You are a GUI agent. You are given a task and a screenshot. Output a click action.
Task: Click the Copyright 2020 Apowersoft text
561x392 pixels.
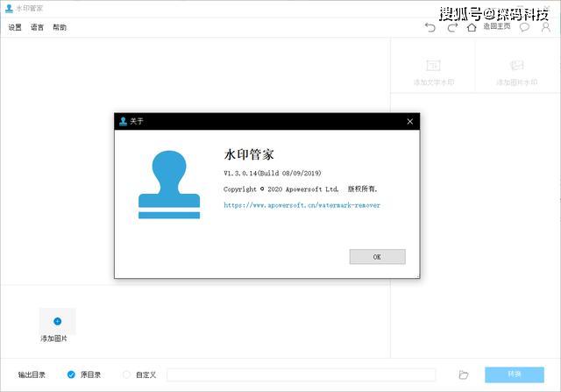[x=300, y=189]
